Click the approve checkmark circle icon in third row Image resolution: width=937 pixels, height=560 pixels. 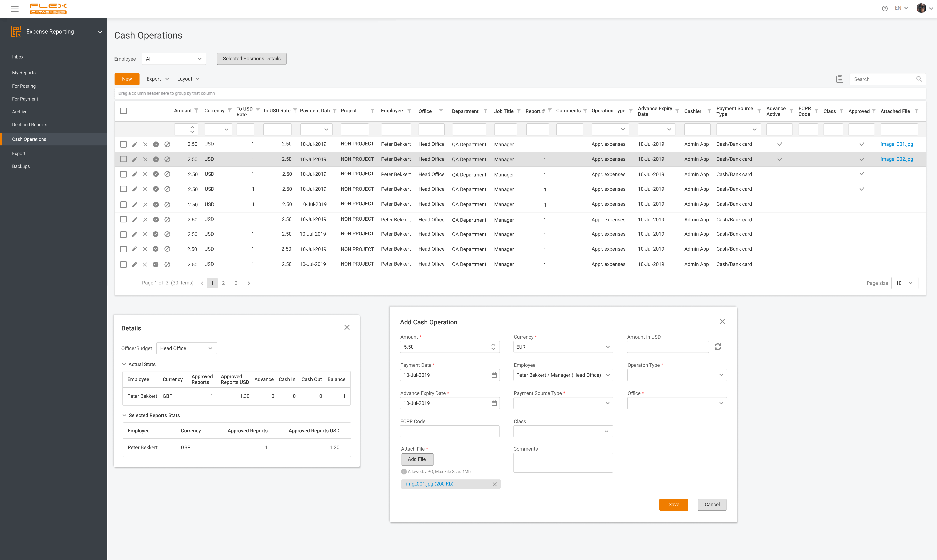156,174
